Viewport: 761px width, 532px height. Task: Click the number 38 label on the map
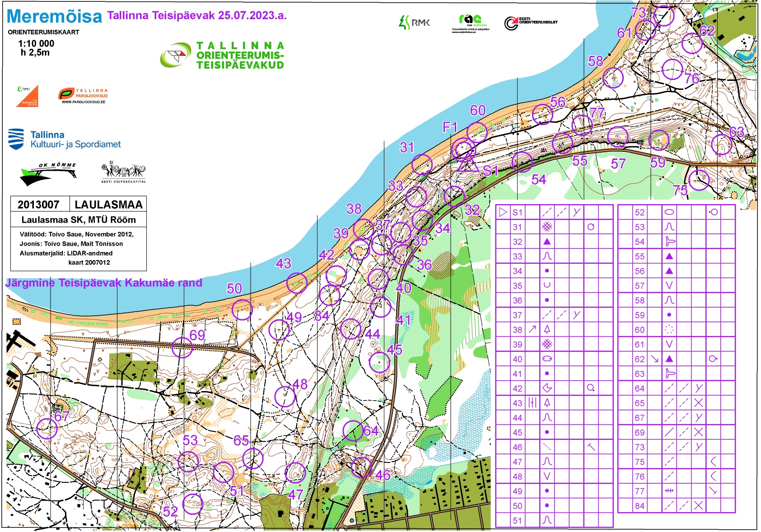(354, 209)
